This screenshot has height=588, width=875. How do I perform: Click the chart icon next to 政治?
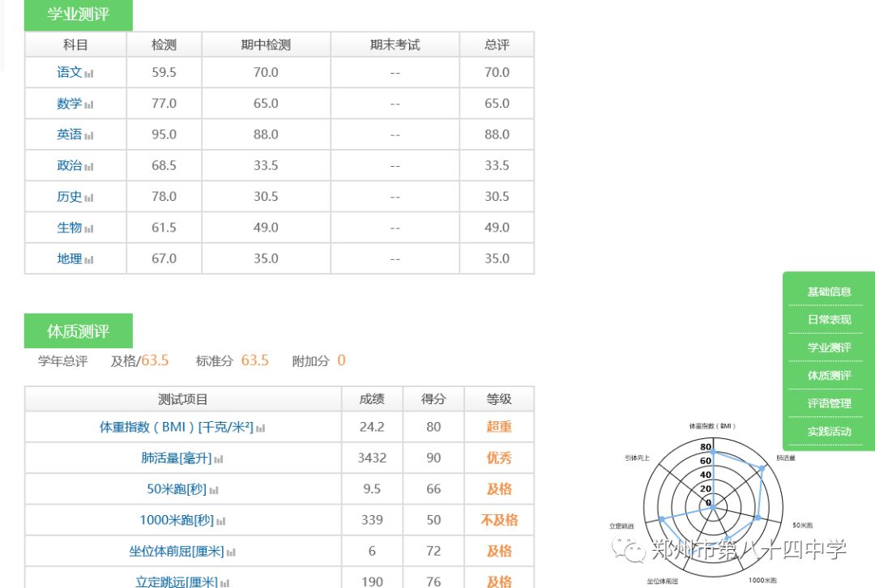(89, 167)
